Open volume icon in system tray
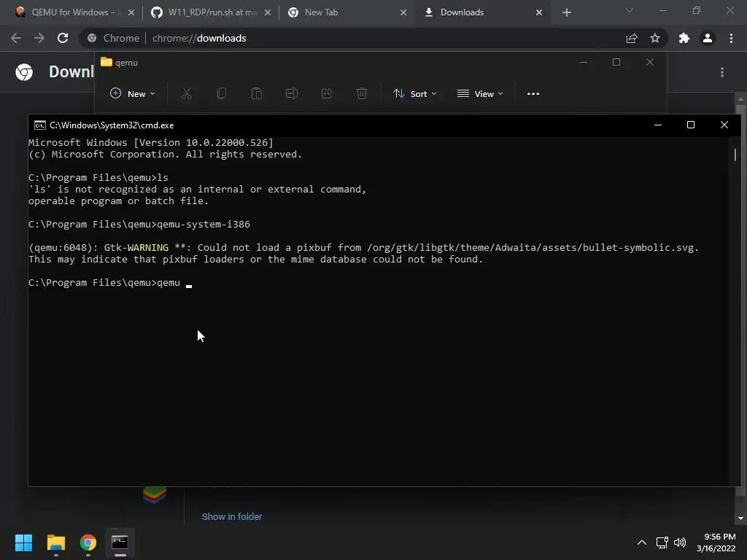This screenshot has height=560, width=747. pyautogui.click(x=680, y=542)
